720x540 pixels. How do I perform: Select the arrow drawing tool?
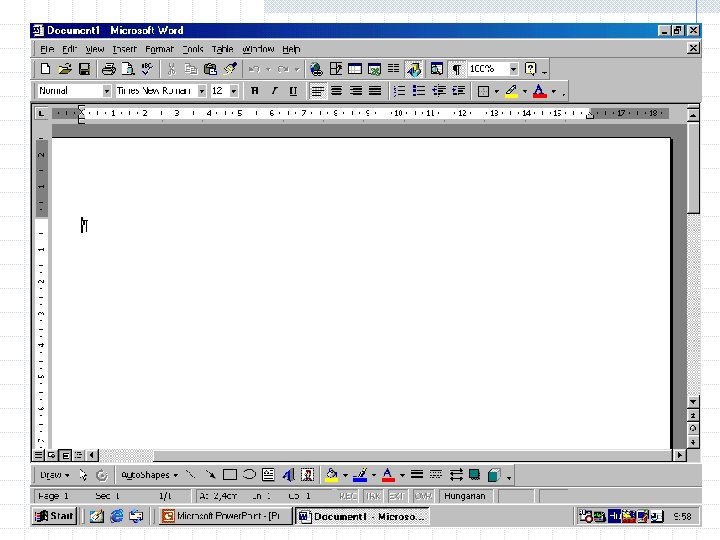(210, 475)
